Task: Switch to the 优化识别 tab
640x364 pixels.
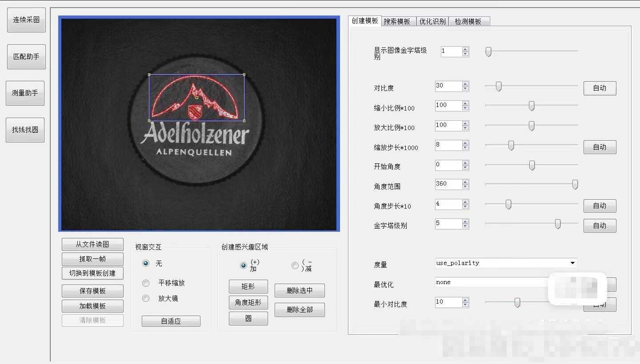Action: [x=432, y=21]
